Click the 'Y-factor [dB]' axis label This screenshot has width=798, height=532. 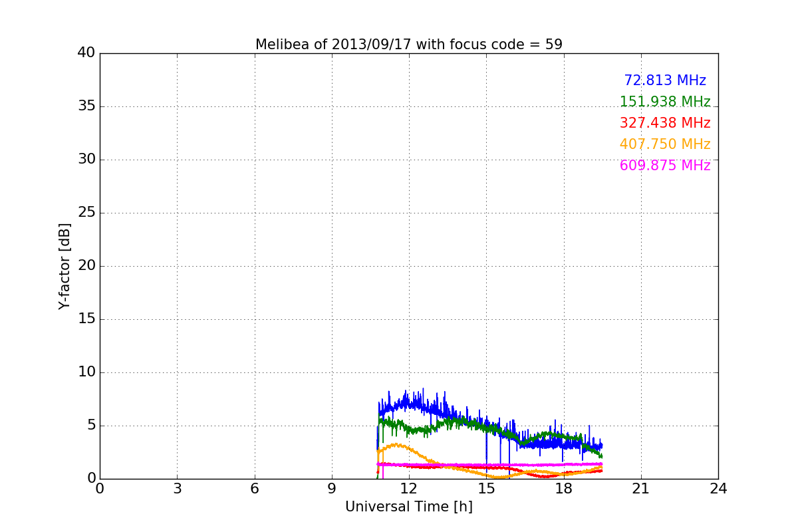click(x=65, y=266)
